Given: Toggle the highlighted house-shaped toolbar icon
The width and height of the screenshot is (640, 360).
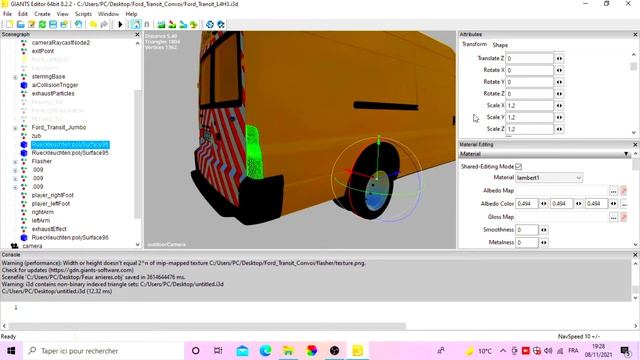Looking at the screenshot, I should [136, 24].
